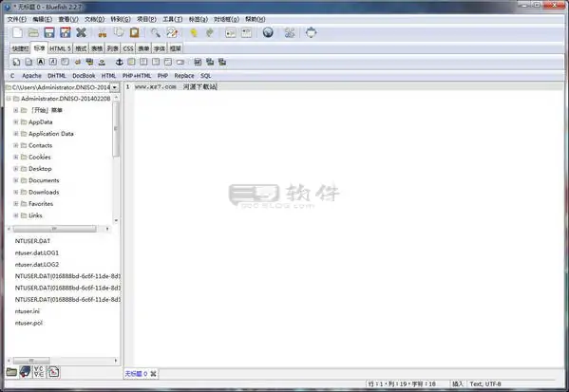Switch to the HTML 5 tab
The height and width of the screenshot is (392, 569).
pyautogui.click(x=60, y=48)
